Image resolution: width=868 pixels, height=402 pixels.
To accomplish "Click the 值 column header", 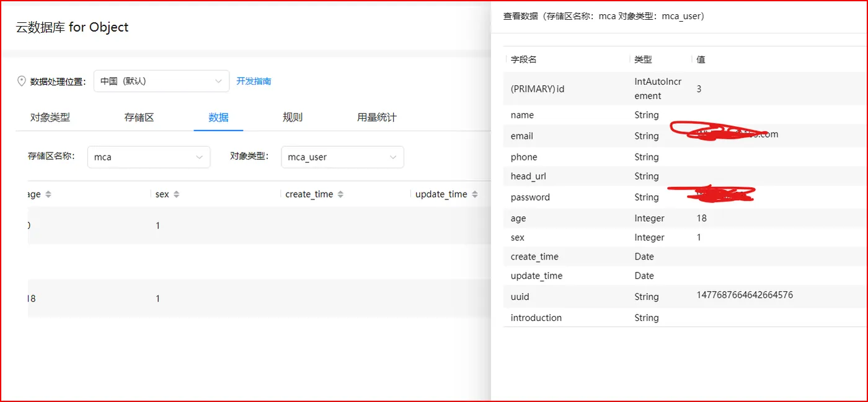I will tap(701, 59).
